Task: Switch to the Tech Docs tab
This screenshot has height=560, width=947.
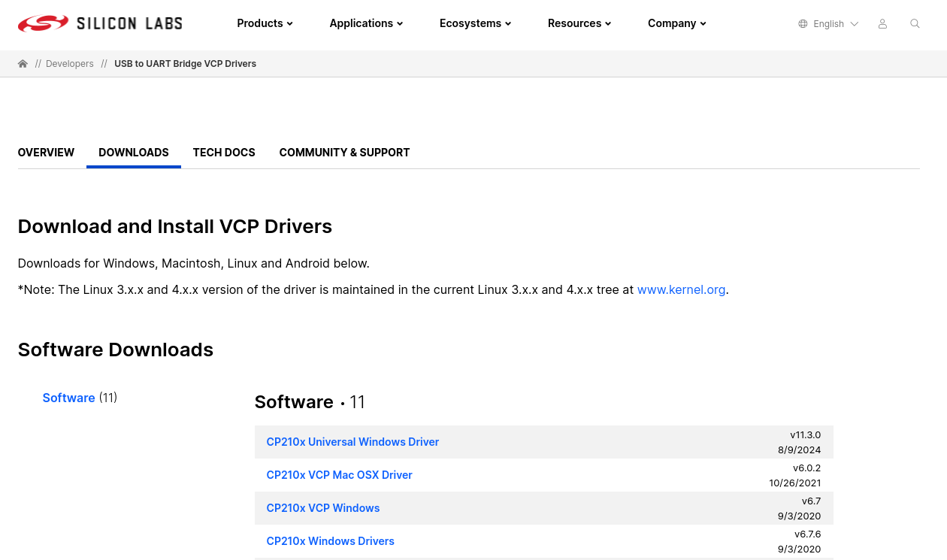Action: [224, 153]
